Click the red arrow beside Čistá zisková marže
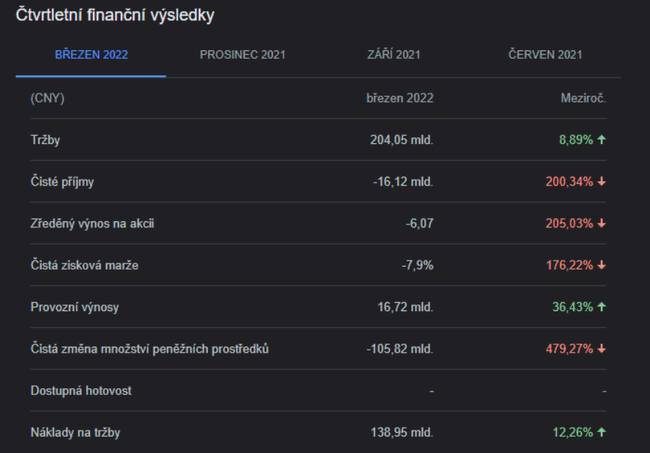Viewport: 650px width, 453px height. [602, 266]
